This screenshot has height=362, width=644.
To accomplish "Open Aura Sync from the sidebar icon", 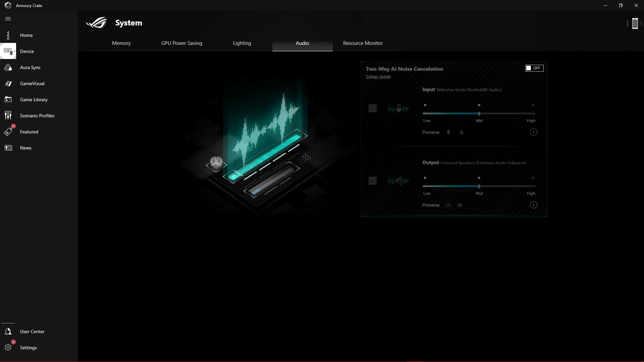I will [x=8, y=67].
